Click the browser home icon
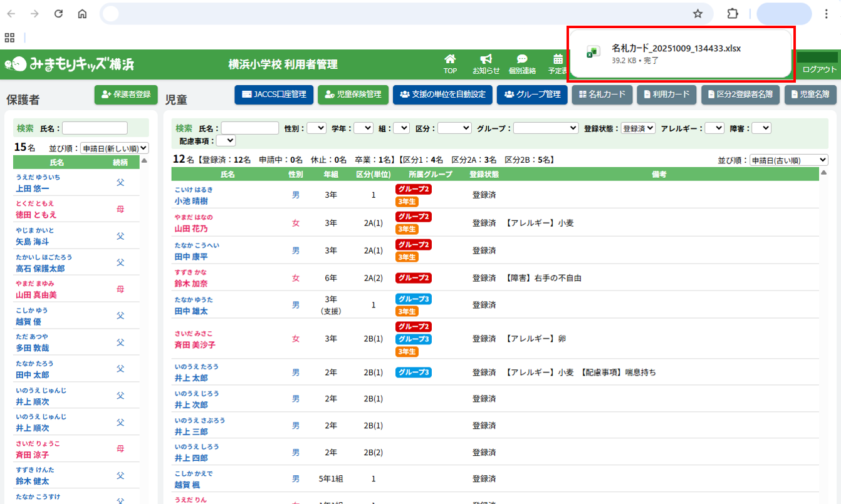This screenshot has width=841, height=504. tap(82, 14)
